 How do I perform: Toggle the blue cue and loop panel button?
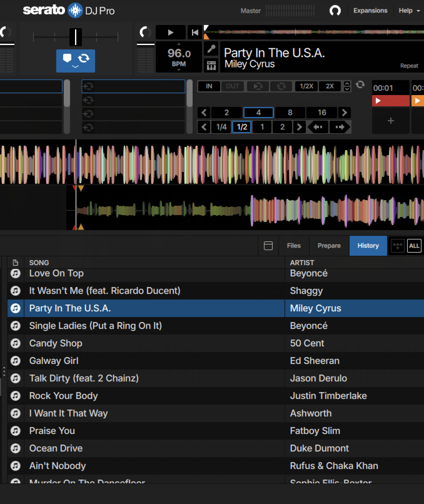click(76, 61)
